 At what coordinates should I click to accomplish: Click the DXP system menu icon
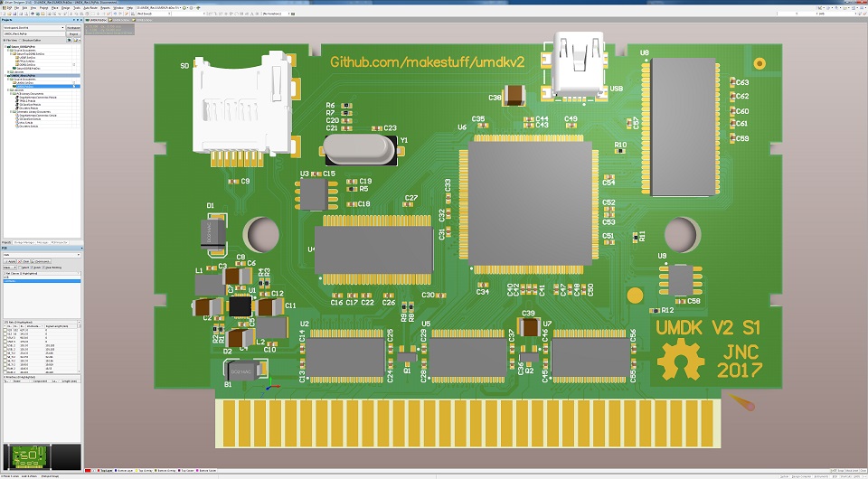coord(5,7)
